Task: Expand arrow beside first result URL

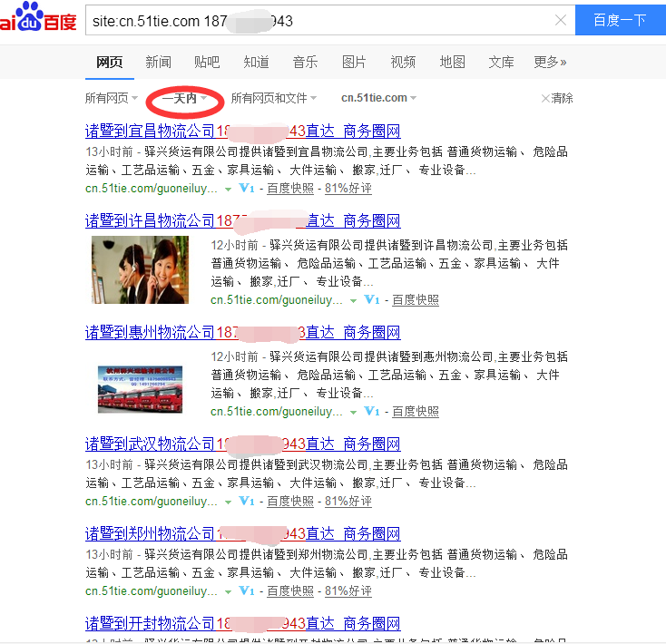Action: 228,189
